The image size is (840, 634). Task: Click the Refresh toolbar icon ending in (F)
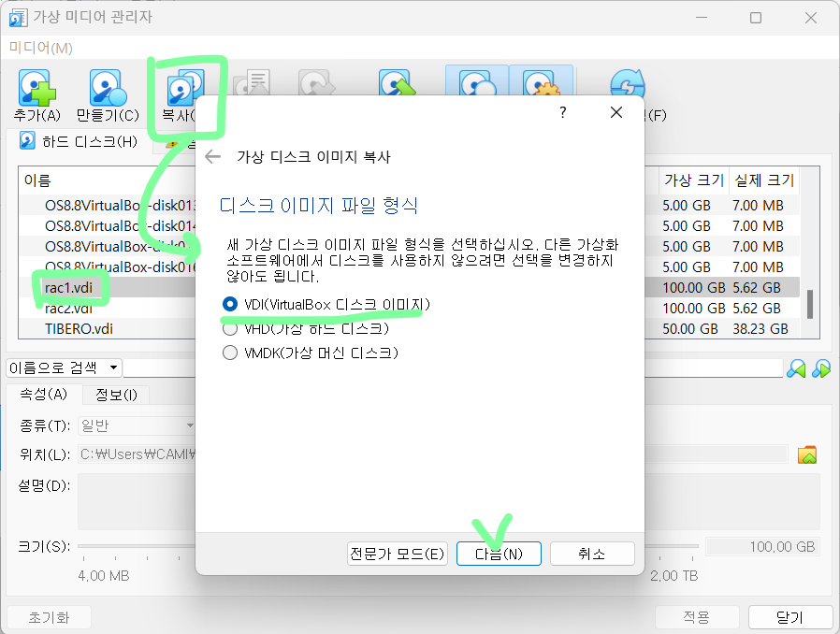628,84
